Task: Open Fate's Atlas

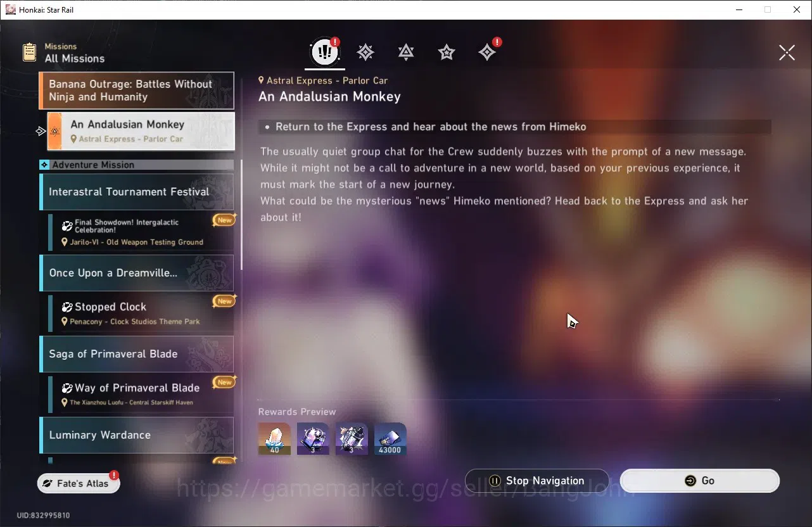Action: pos(79,483)
